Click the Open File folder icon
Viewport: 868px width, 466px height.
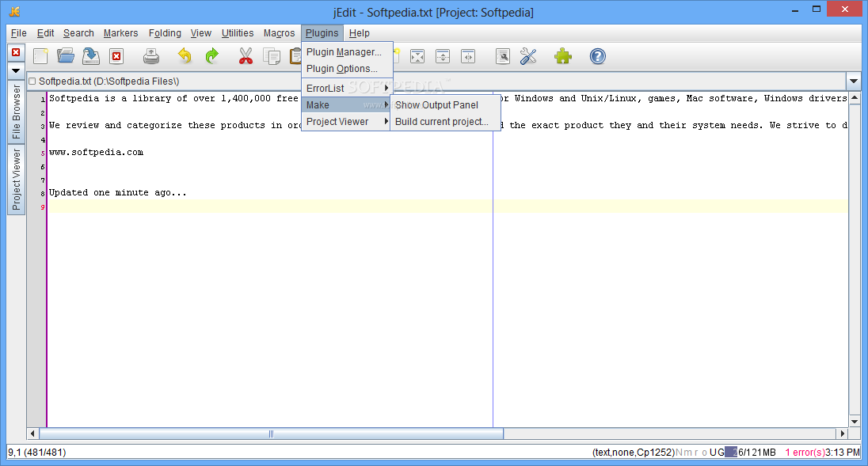pyautogui.click(x=65, y=56)
